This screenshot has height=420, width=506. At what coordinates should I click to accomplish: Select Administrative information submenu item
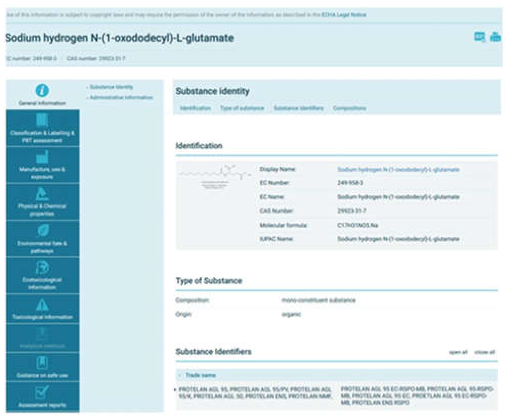click(121, 98)
